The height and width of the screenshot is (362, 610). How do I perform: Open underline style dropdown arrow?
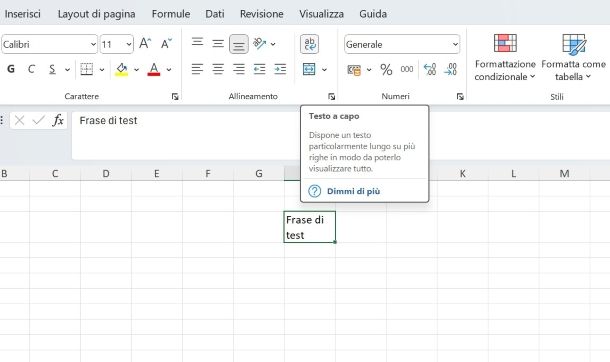[x=67, y=70]
